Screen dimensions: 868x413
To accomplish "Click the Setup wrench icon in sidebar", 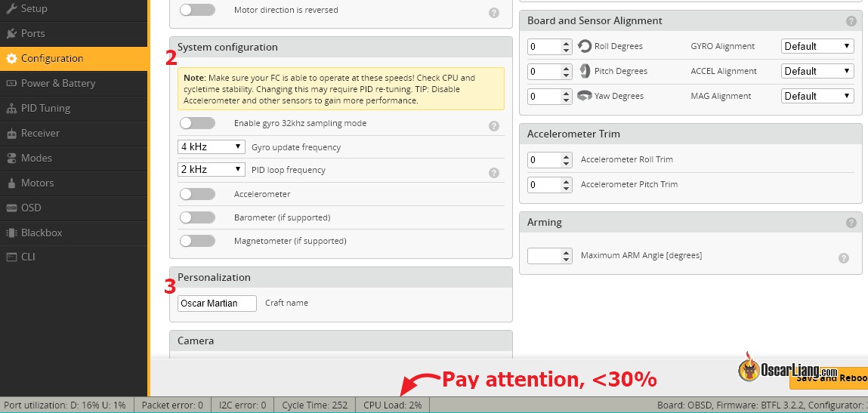I will click(11, 9).
